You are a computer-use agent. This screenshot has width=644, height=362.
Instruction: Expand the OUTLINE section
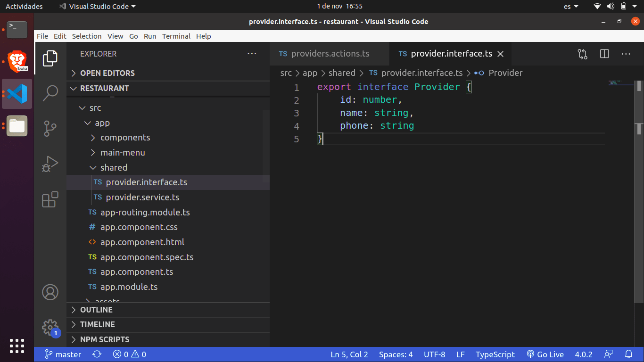pos(96,310)
